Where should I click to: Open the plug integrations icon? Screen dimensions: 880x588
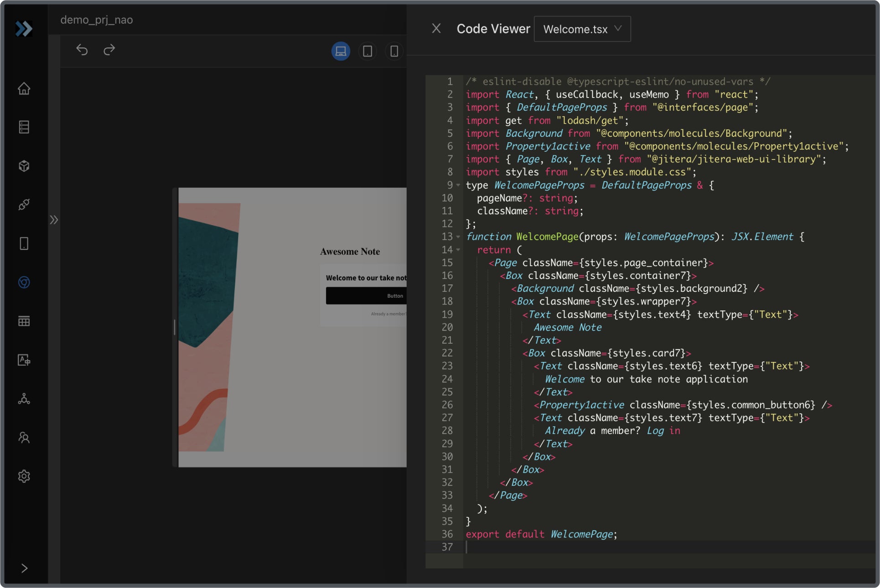[x=24, y=205]
